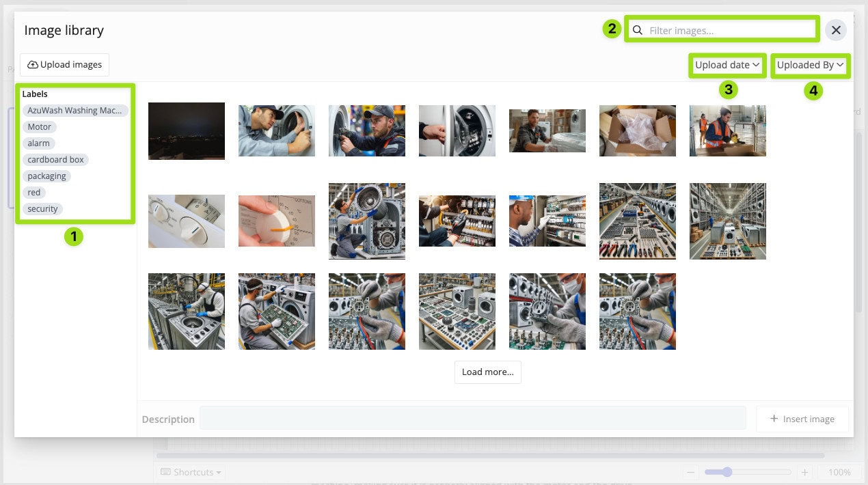Open the Upload date dropdown
Viewport: 868px width, 485px height.
pyautogui.click(x=727, y=65)
